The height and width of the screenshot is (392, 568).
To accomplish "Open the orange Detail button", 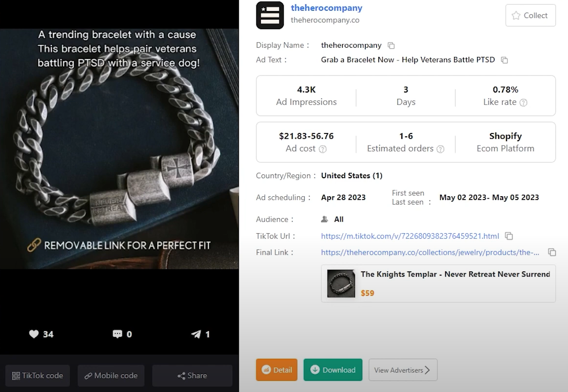I will tap(276, 370).
